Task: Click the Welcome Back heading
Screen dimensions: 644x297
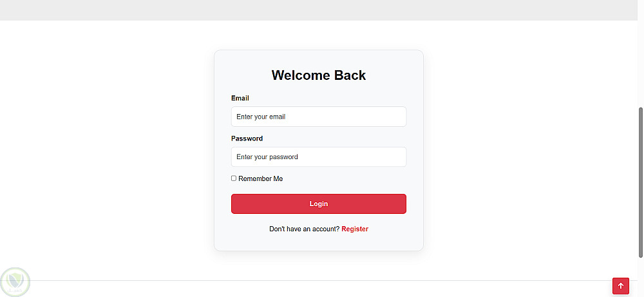Action: pos(319,75)
